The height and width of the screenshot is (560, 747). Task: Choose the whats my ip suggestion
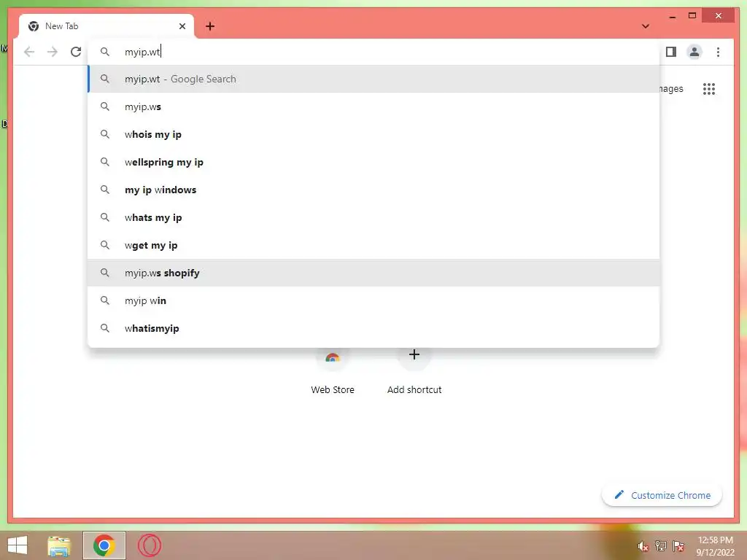click(374, 217)
